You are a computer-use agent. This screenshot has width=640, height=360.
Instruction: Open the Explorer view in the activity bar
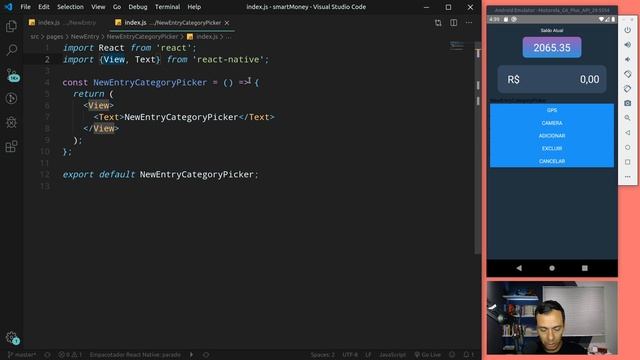pyautogui.click(x=11, y=27)
